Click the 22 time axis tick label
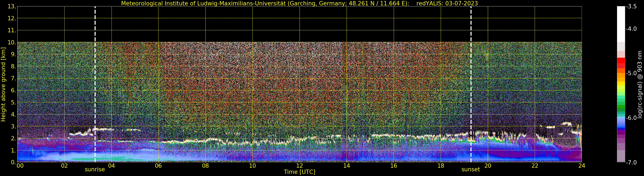 535,166
